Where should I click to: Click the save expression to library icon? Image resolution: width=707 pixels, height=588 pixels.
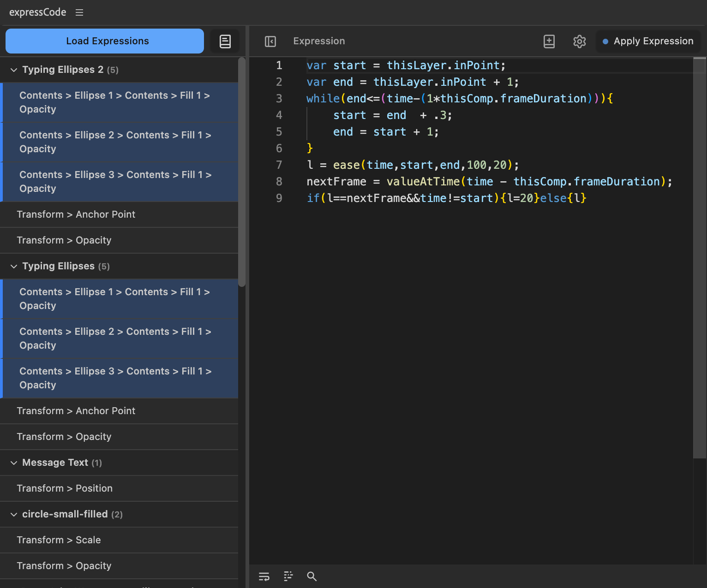(549, 42)
